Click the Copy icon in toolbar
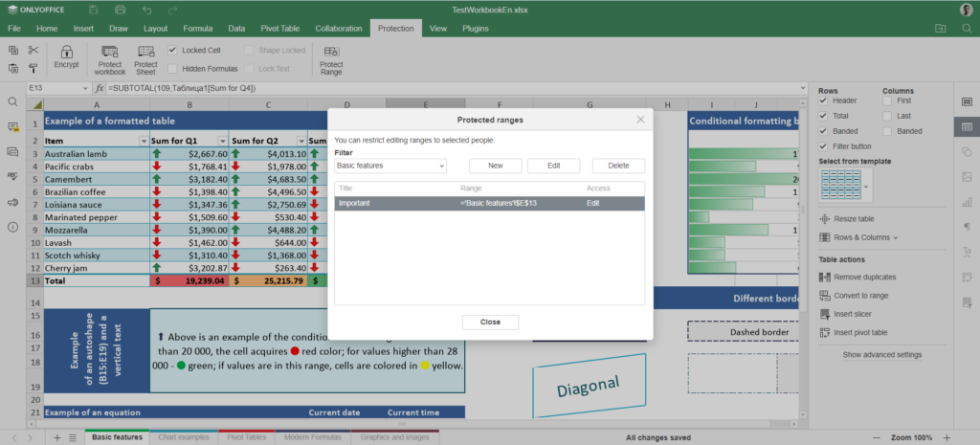This screenshot has height=445, width=980. pyautogui.click(x=13, y=50)
